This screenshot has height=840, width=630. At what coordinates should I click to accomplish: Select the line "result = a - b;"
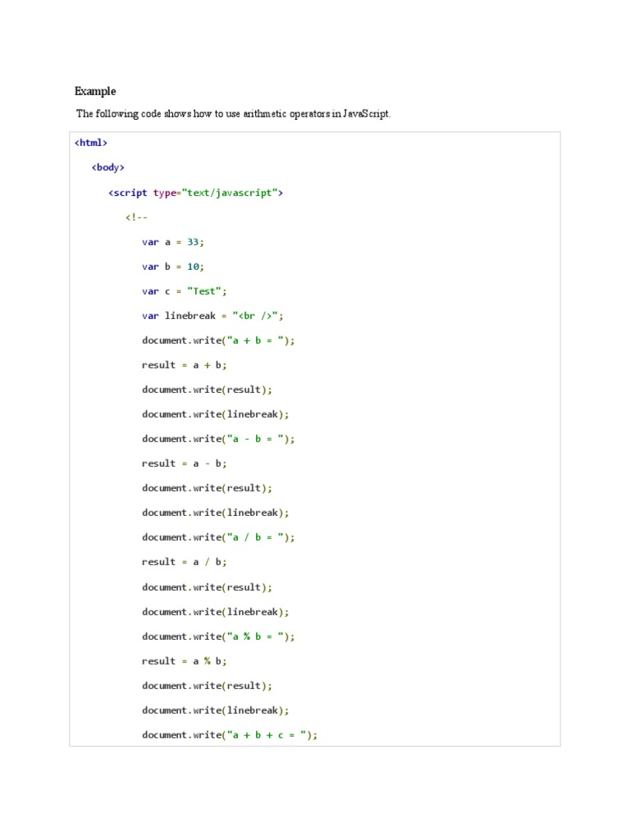click(185, 464)
